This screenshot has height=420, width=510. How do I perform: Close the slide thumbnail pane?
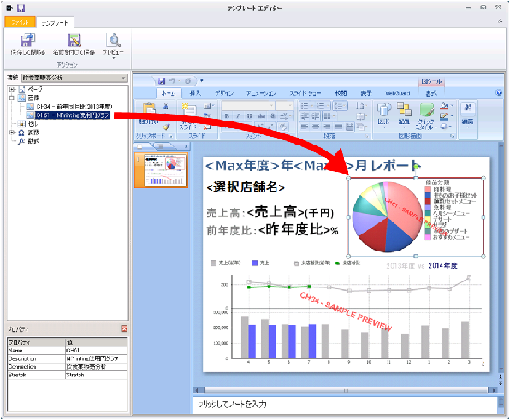[x=186, y=146]
